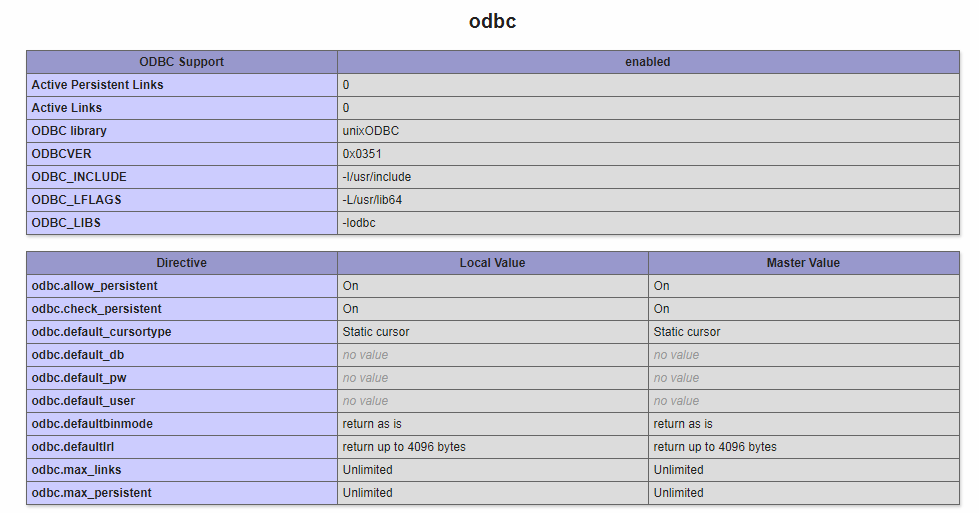Click the odbc section heading
Image resolution: width=979 pixels, height=513 pixels.
coord(492,21)
